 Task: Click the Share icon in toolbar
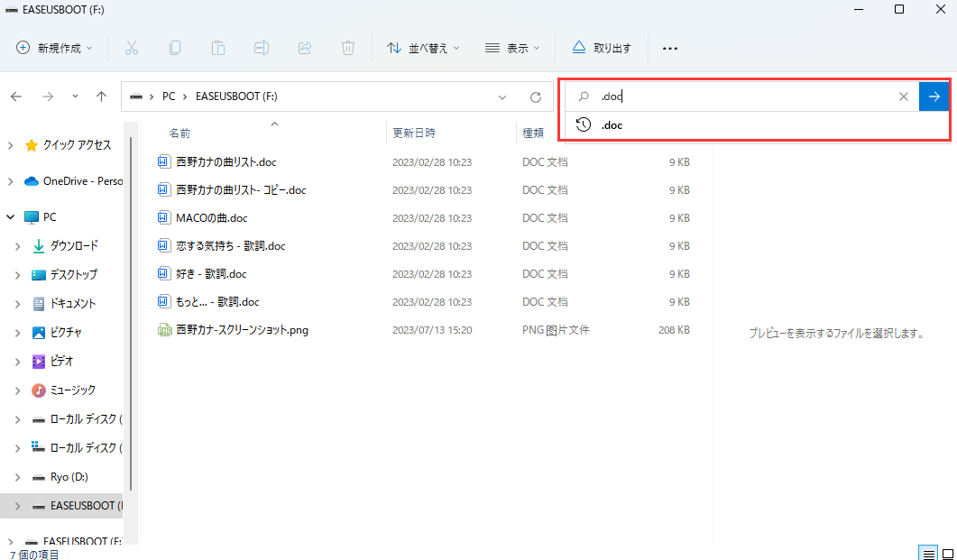coord(305,48)
